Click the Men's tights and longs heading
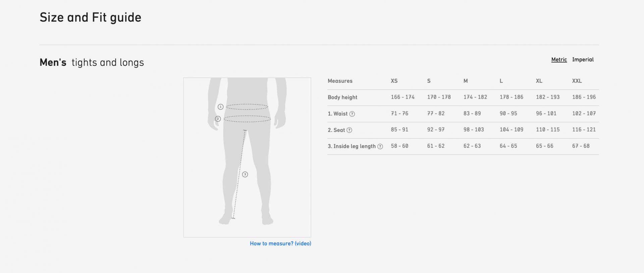This screenshot has width=644, height=273. pos(92,62)
